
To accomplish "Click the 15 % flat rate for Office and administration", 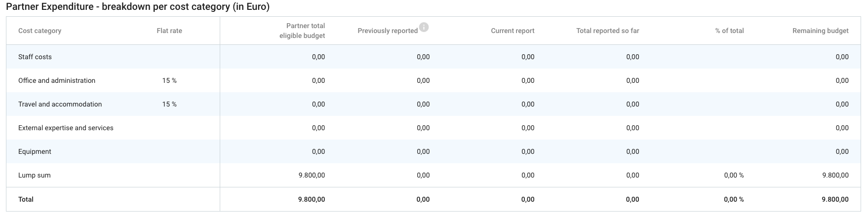I will (169, 80).
